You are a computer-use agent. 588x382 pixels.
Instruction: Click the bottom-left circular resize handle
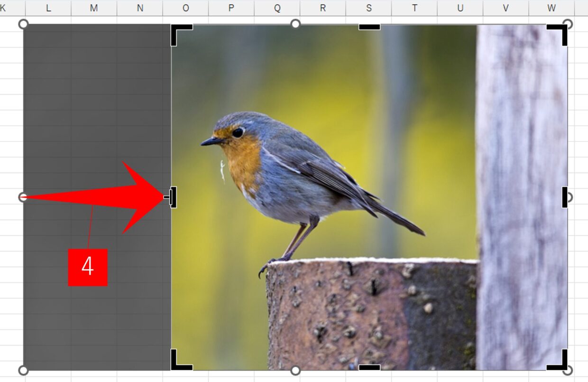pos(23,370)
